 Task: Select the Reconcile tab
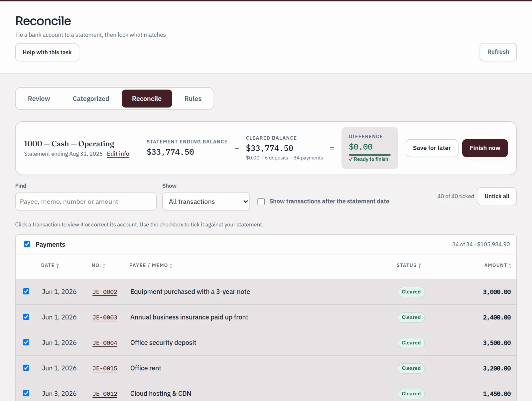point(147,99)
